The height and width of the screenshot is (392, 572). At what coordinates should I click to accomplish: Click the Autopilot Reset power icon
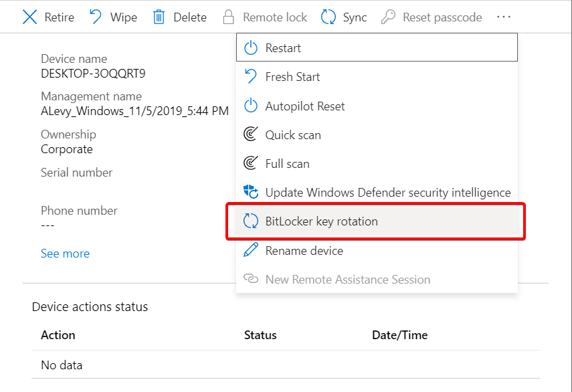point(251,106)
